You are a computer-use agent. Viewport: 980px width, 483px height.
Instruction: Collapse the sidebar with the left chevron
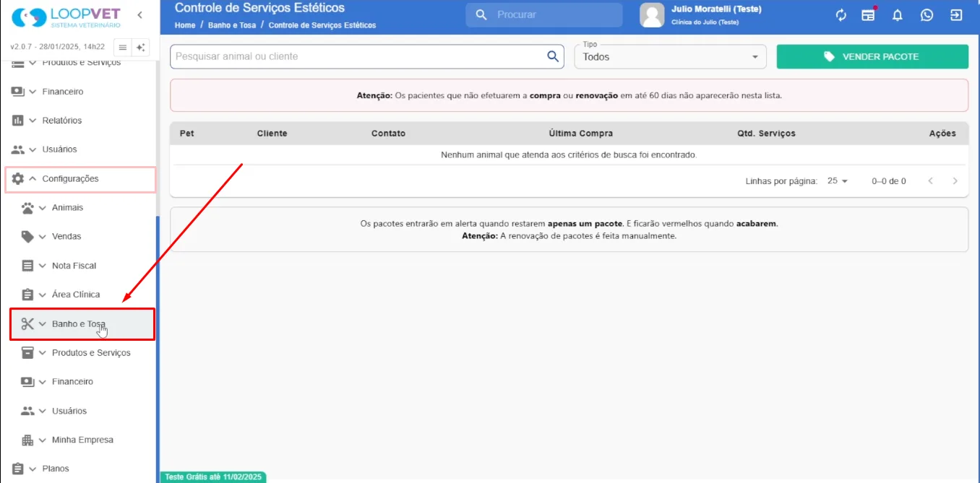(x=139, y=15)
